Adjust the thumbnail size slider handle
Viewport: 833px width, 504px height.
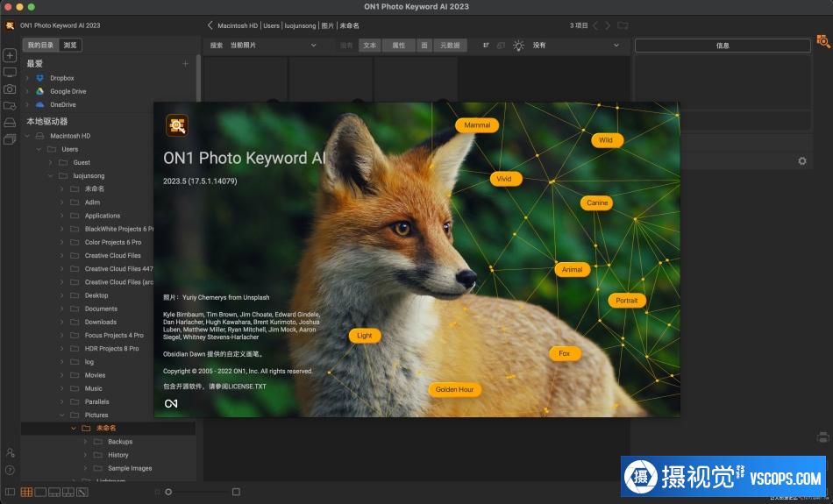click(168, 493)
